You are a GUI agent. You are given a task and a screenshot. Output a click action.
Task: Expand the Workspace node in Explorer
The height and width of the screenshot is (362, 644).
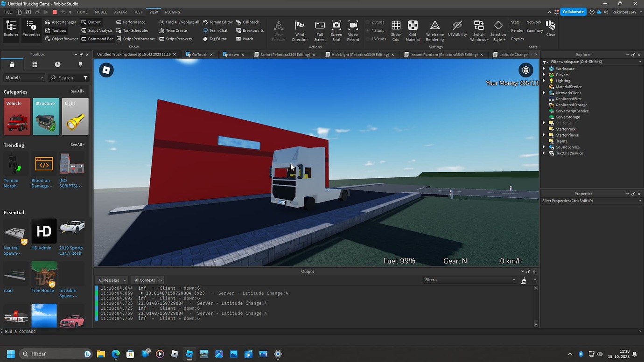544,69
